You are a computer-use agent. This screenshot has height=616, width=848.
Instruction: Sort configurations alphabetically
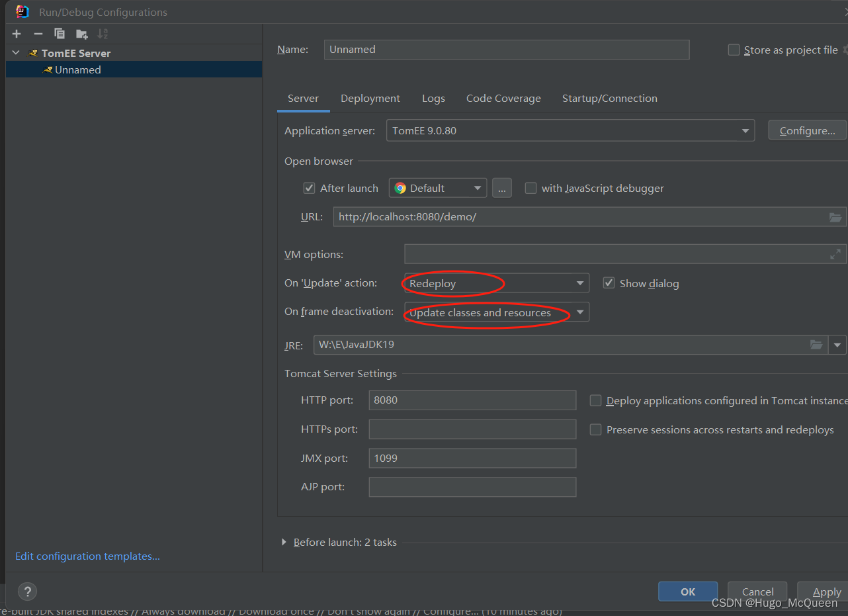[x=103, y=34]
